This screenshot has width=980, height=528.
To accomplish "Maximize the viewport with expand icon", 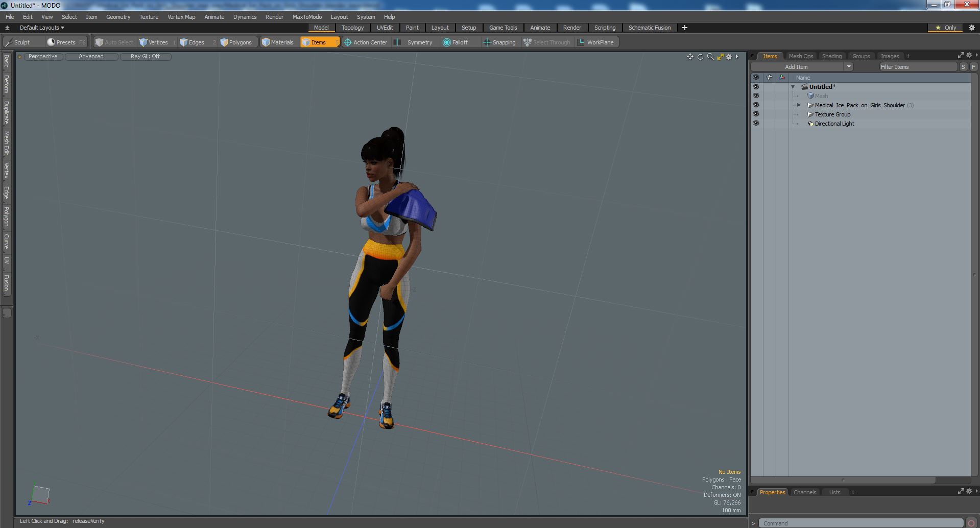I will point(720,57).
